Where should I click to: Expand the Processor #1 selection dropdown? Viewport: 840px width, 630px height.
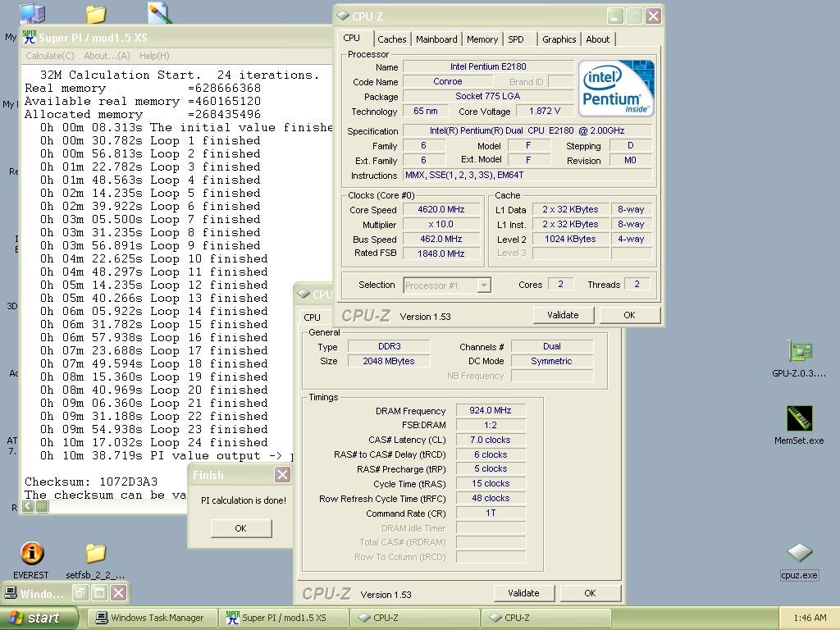tap(484, 285)
